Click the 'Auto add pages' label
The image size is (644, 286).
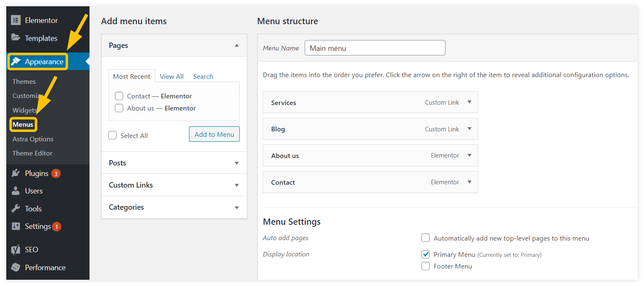[286, 238]
